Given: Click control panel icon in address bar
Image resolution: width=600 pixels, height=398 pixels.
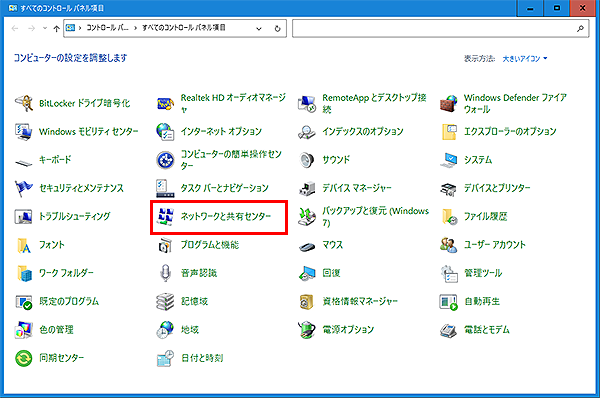Looking at the screenshot, I should point(70,28).
